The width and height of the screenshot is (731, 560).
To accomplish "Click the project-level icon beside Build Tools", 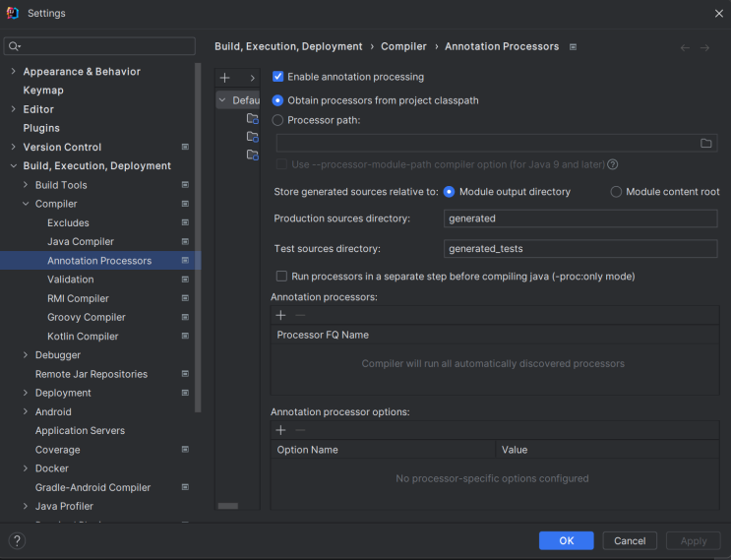I will pos(185,185).
